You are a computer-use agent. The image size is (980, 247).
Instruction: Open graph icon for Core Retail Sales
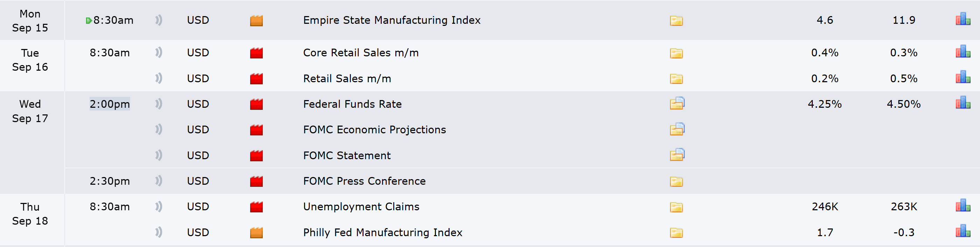[963, 52]
